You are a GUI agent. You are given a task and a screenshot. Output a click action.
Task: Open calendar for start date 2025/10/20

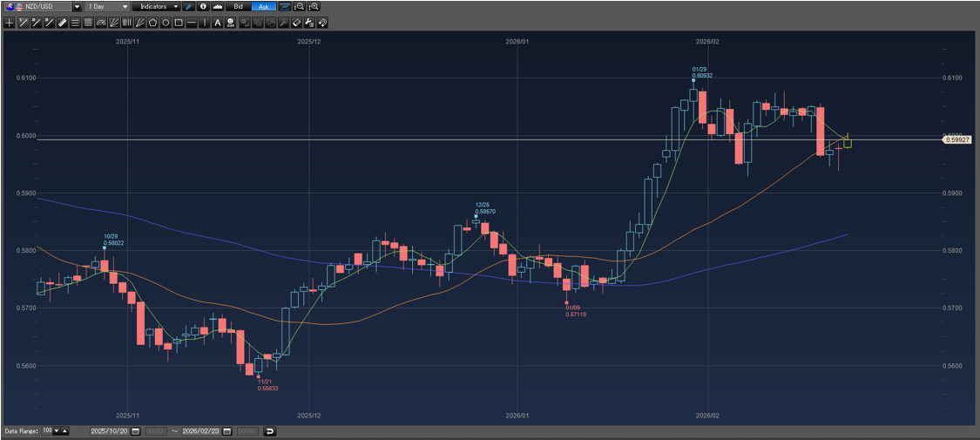click(135, 431)
